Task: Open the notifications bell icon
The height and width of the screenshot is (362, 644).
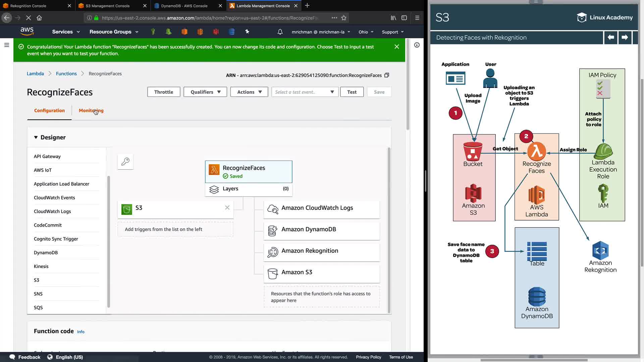Action: coord(280,32)
